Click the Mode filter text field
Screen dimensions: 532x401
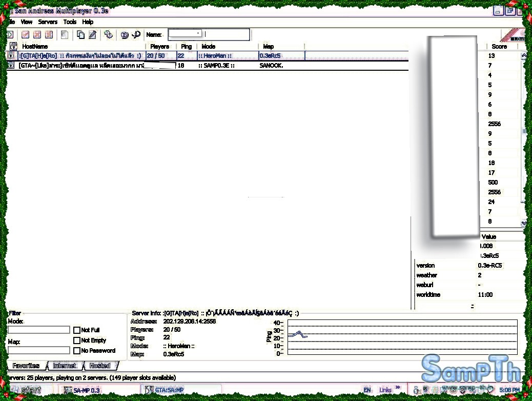[x=39, y=330]
